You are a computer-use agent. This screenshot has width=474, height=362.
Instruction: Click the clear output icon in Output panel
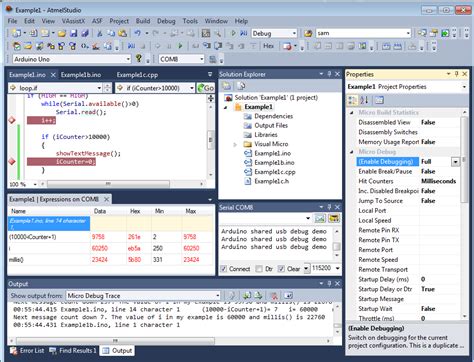274,296
